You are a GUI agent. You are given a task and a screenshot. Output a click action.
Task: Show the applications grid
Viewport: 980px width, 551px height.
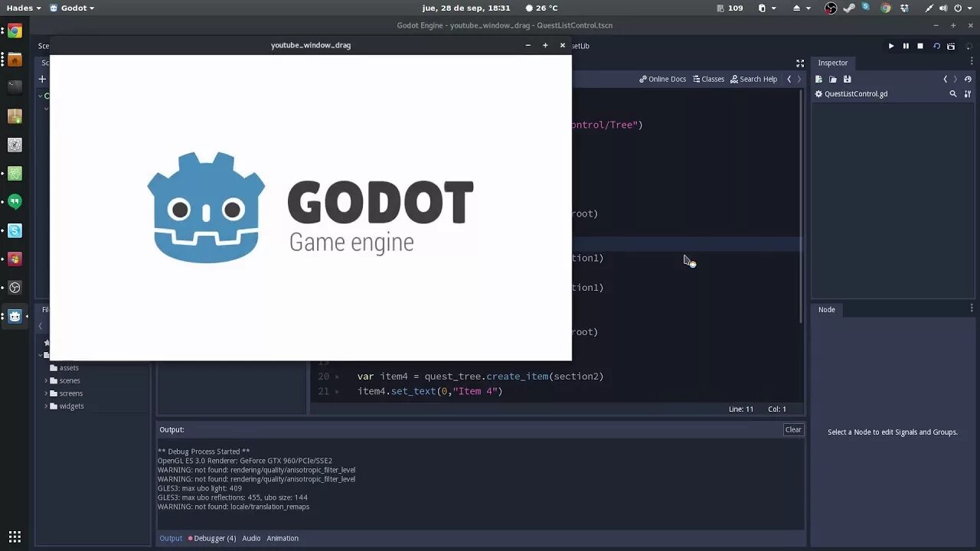click(x=15, y=537)
